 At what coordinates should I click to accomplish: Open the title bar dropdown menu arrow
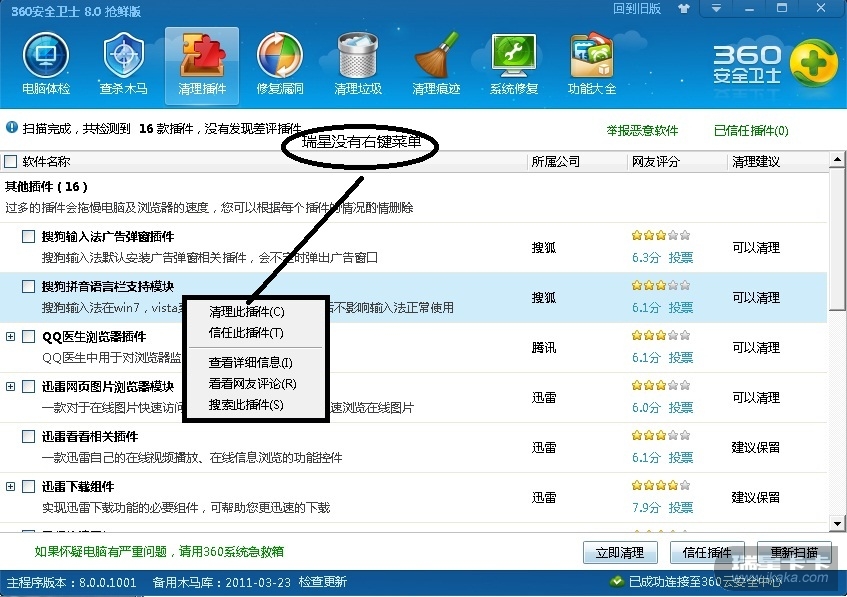(x=716, y=9)
